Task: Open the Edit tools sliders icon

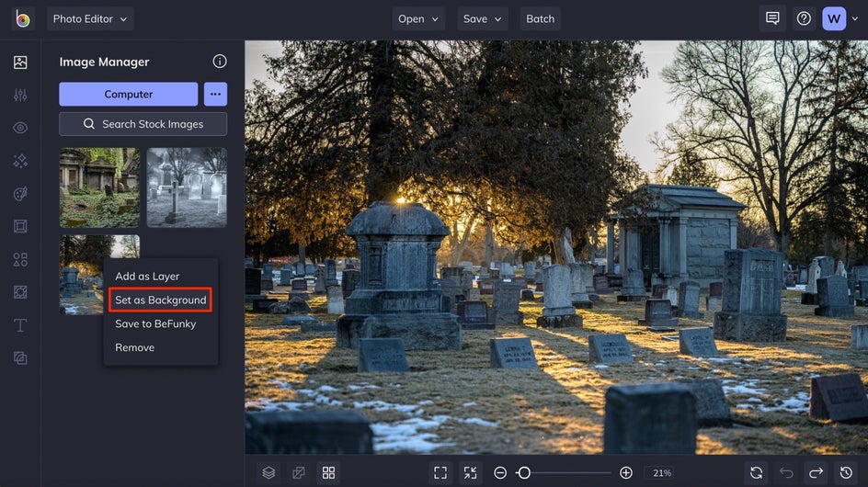Action: 20,96
